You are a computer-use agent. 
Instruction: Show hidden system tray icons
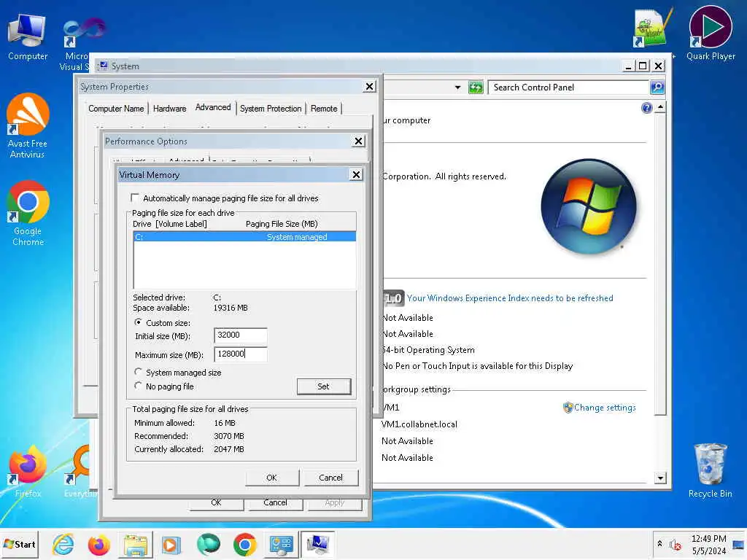[659, 543]
